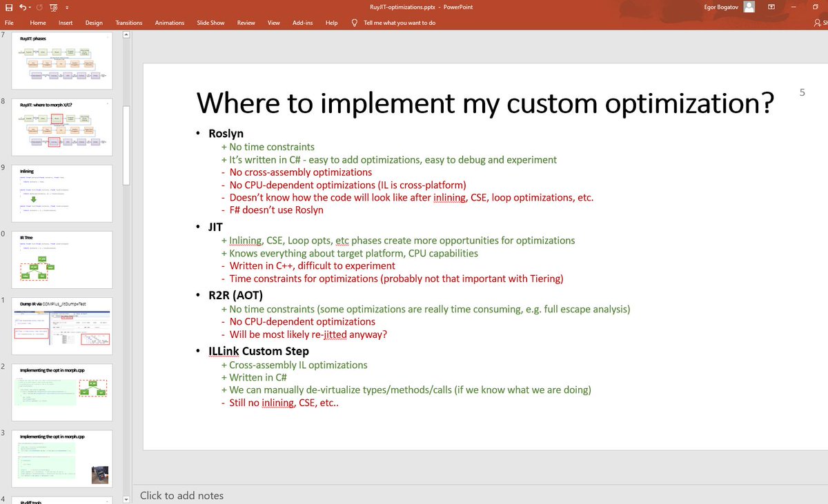Start slide show from beginning icon
This screenshot has width=828, height=504.
click(55, 6)
